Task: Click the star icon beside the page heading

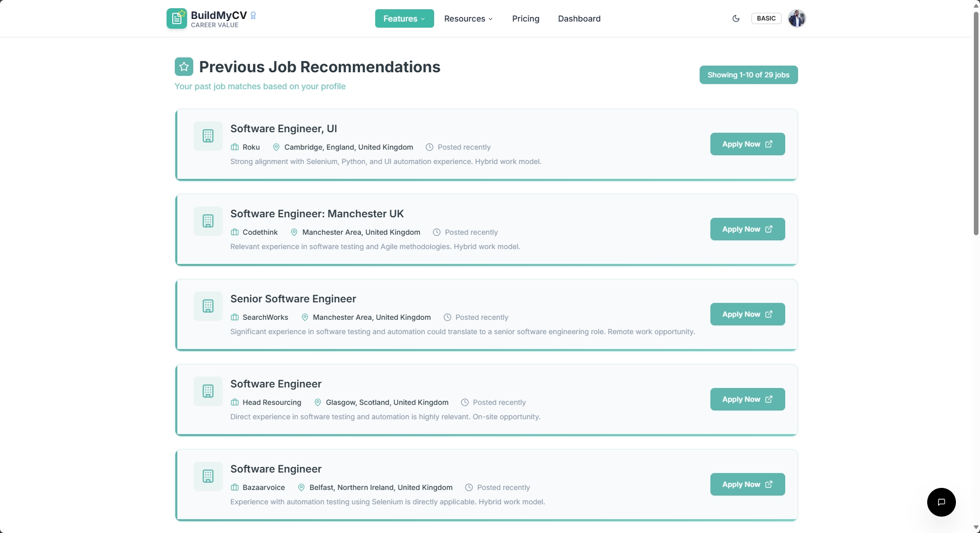Action: 184,67
